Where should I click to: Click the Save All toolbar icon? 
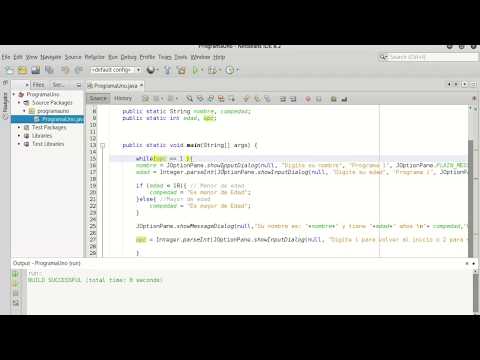pos(49,70)
